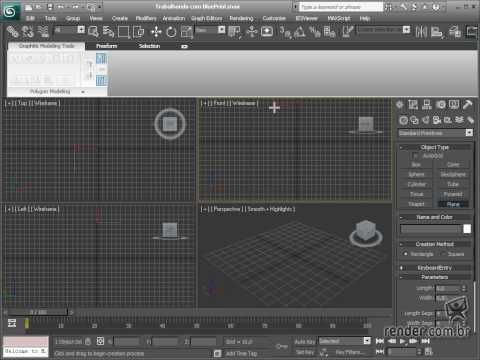Viewport: 480px width, 360px height.
Task: Activate the Select Object tool
Action: pos(93,32)
